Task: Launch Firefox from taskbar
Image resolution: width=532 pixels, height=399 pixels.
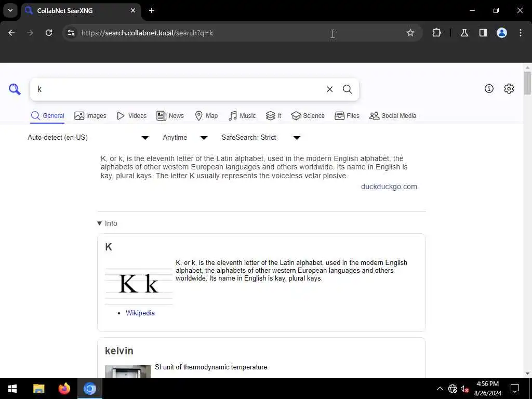Action: 64,389
